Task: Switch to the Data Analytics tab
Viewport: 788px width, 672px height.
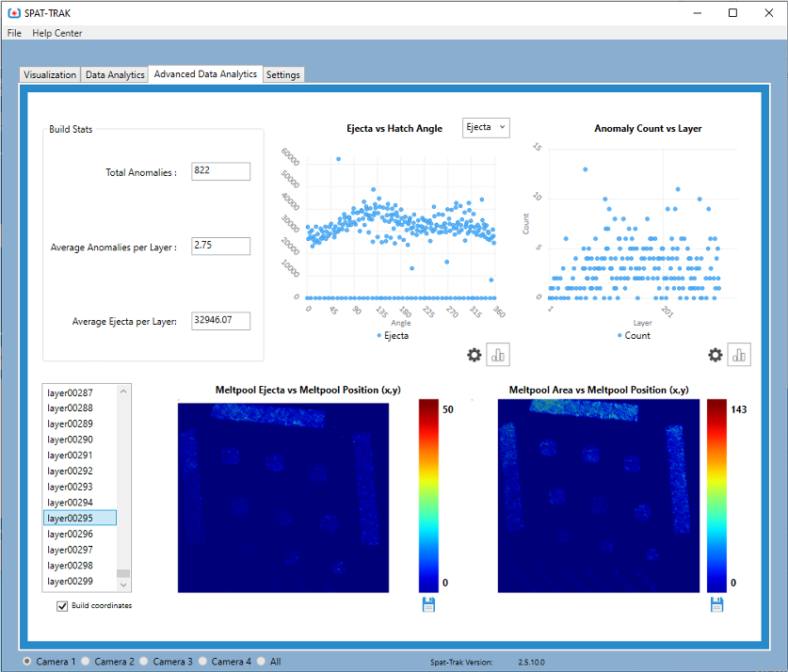Action: click(115, 75)
